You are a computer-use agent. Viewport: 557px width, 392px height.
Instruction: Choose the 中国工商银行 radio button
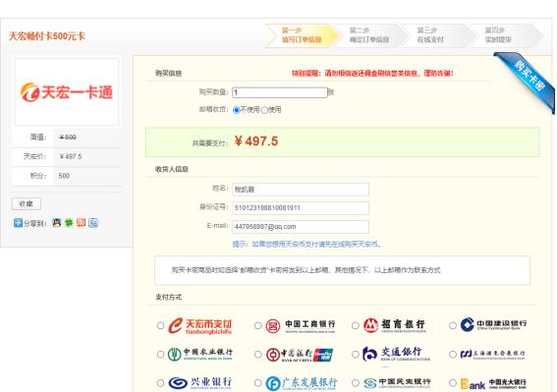258,325
